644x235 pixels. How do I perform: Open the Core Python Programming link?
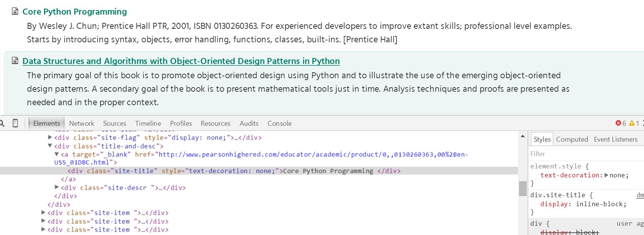74,12
